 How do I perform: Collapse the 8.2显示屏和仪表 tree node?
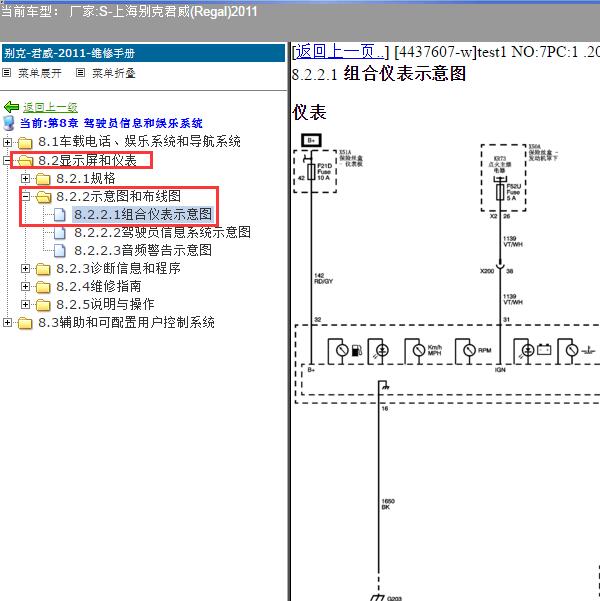[x=7, y=160]
